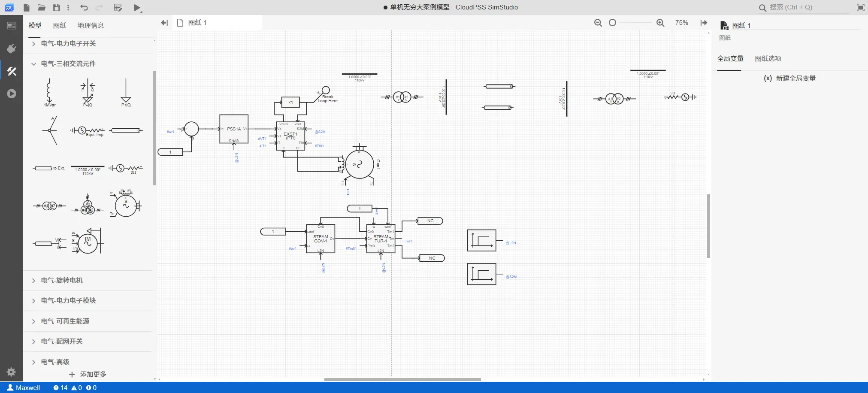Viewport: 868px width, 393px height.
Task: Open the interface plug tab in sidebar
Action: pos(12,48)
